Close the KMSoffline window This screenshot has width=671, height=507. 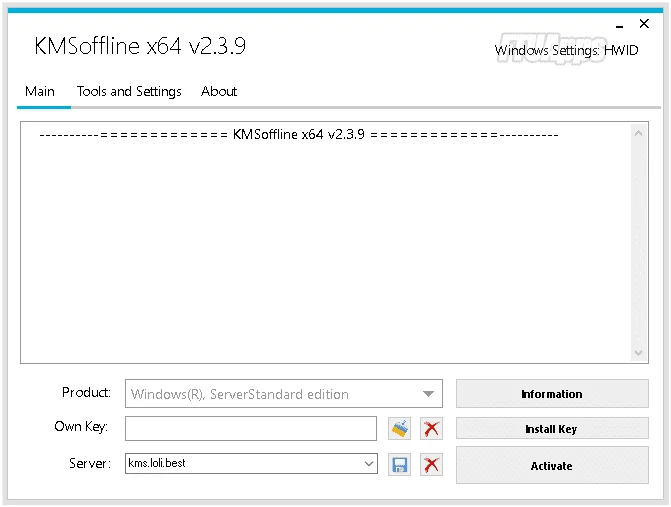click(x=644, y=24)
